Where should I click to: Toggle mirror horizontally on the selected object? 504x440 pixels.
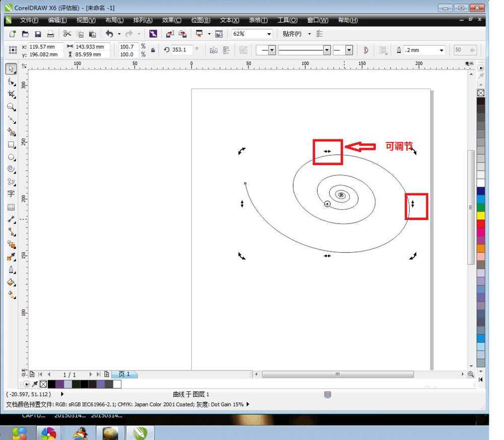[214, 50]
